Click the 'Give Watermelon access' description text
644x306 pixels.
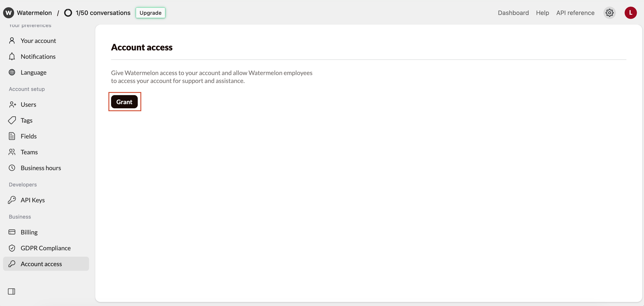click(x=212, y=77)
